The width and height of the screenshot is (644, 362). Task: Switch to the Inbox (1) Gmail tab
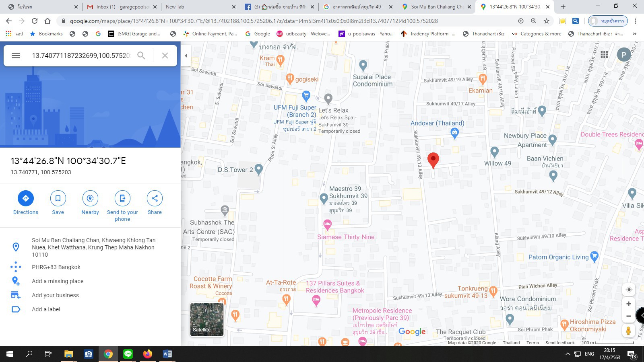(x=122, y=7)
